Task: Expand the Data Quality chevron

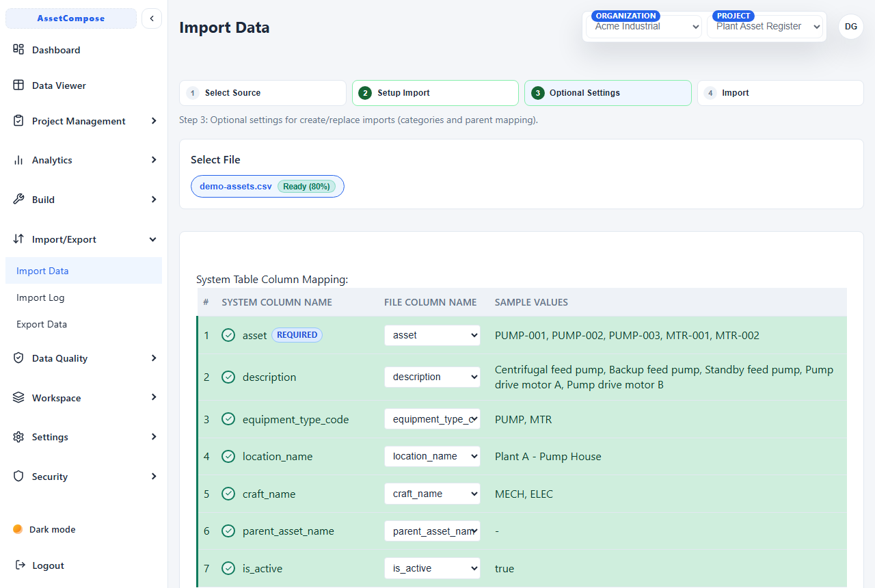Action: 153,358
